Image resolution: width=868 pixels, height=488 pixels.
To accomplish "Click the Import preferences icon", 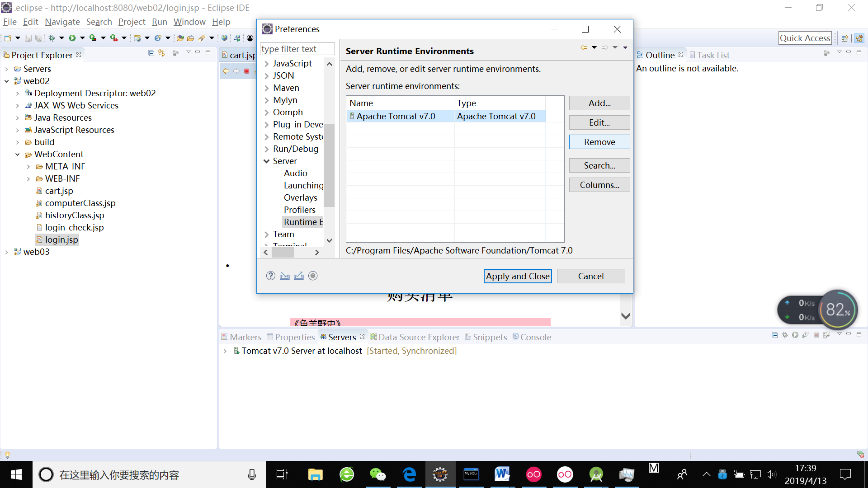I will (284, 276).
